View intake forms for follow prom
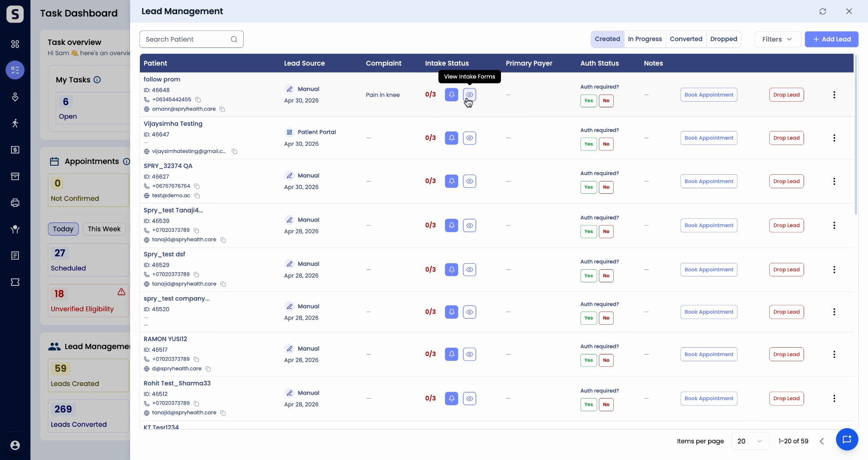This screenshot has height=460, width=868. (x=469, y=95)
